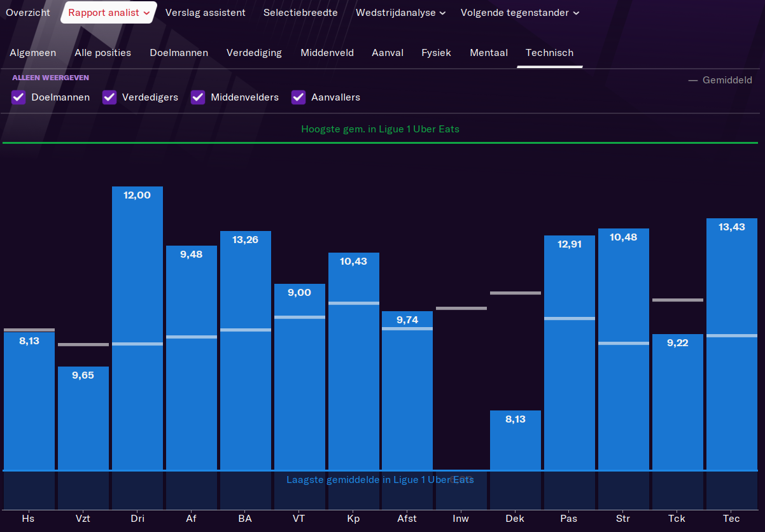This screenshot has height=532, width=765.
Task: Disable the Middenvelders checkbox
Action: (x=198, y=97)
